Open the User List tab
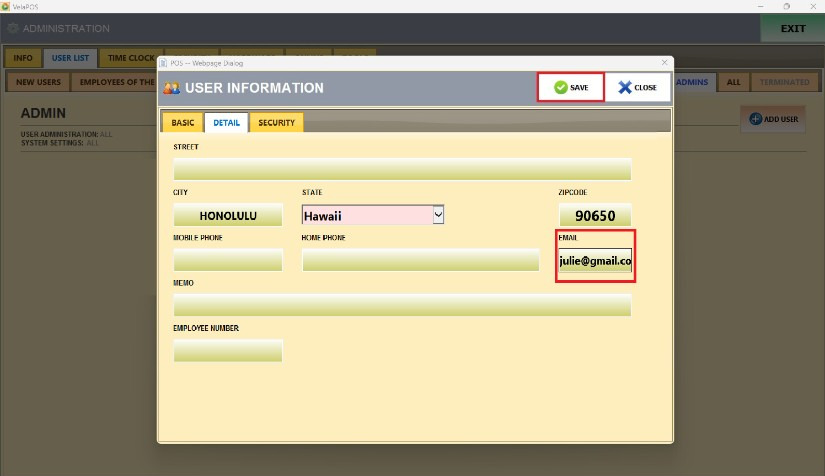825x476 pixels. [x=70, y=58]
